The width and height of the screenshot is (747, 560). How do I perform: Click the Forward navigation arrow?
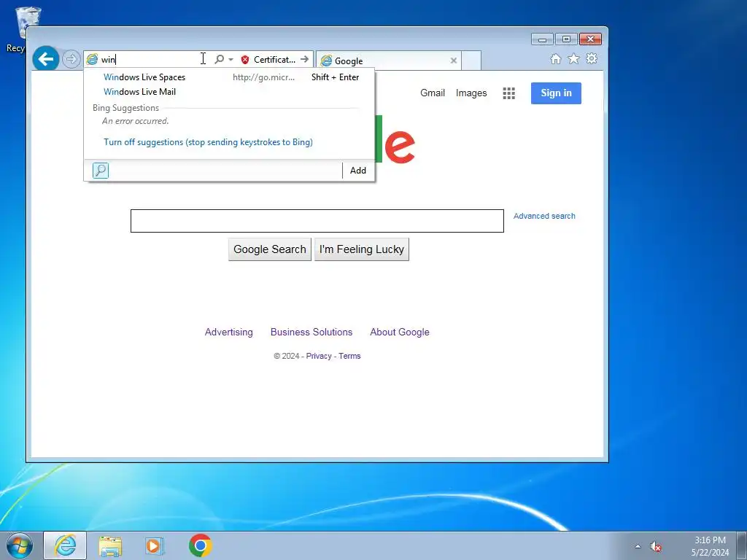tap(71, 60)
